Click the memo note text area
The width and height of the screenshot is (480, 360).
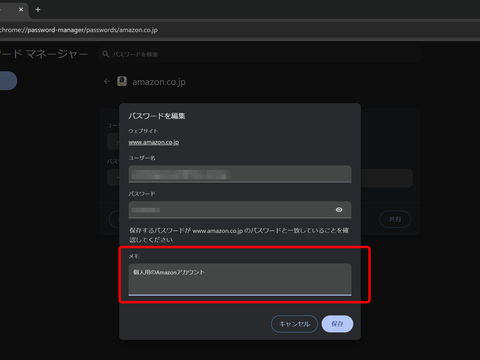(x=240, y=279)
